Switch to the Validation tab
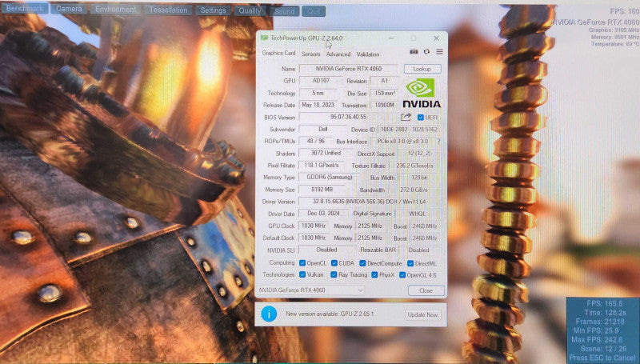 click(368, 54)
